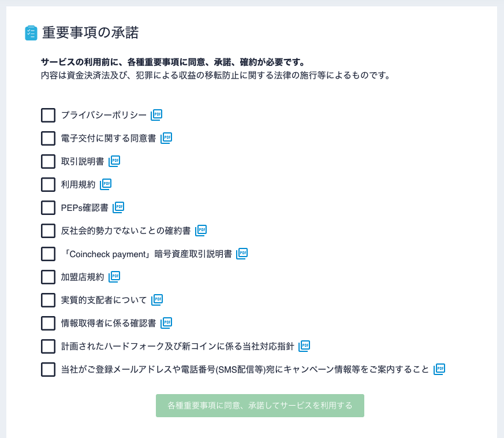Screen dimensions: 504x438
Task: Tick the 取引説明書 checkbox
Action: pyautogui.click(x=48, y=162)
